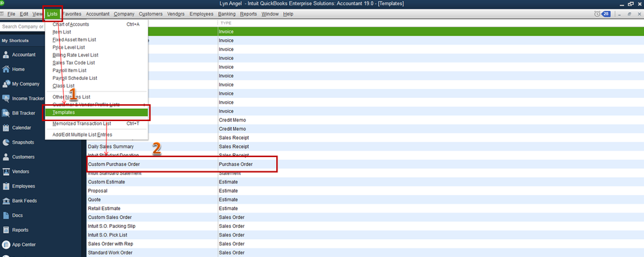
Task: Open the Docs shortcut icon
Action: click(6, 215)
